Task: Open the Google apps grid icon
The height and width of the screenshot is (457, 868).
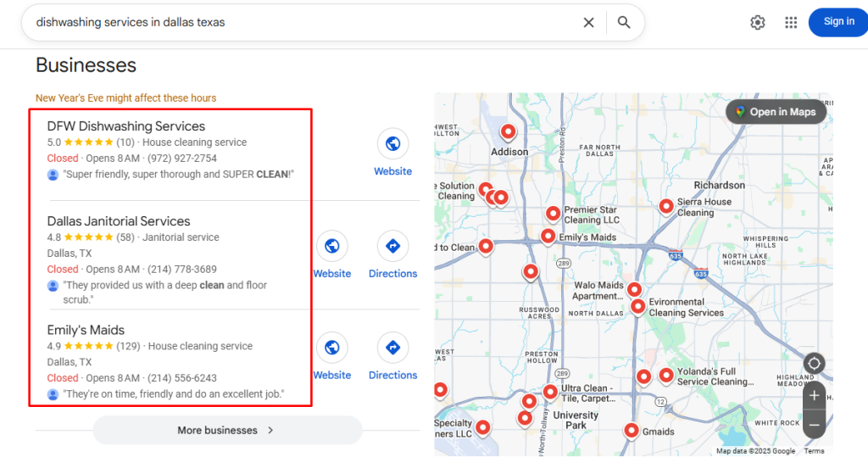Action: pos(791,22)
